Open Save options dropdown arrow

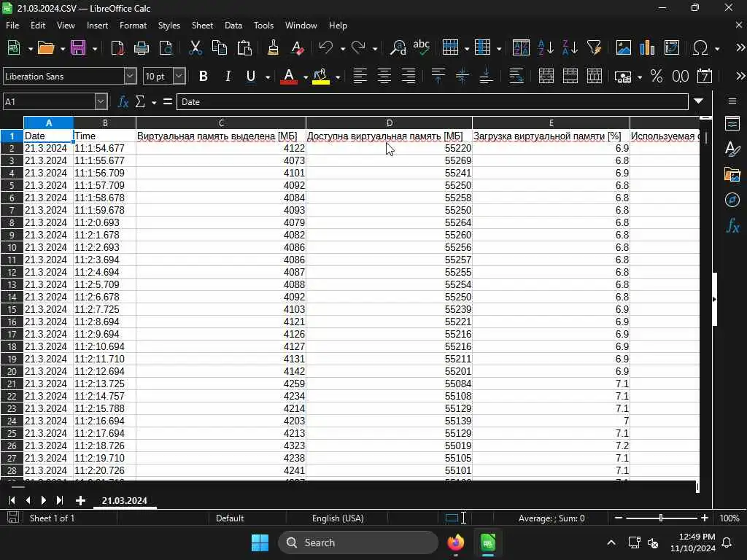pos(95,49)
